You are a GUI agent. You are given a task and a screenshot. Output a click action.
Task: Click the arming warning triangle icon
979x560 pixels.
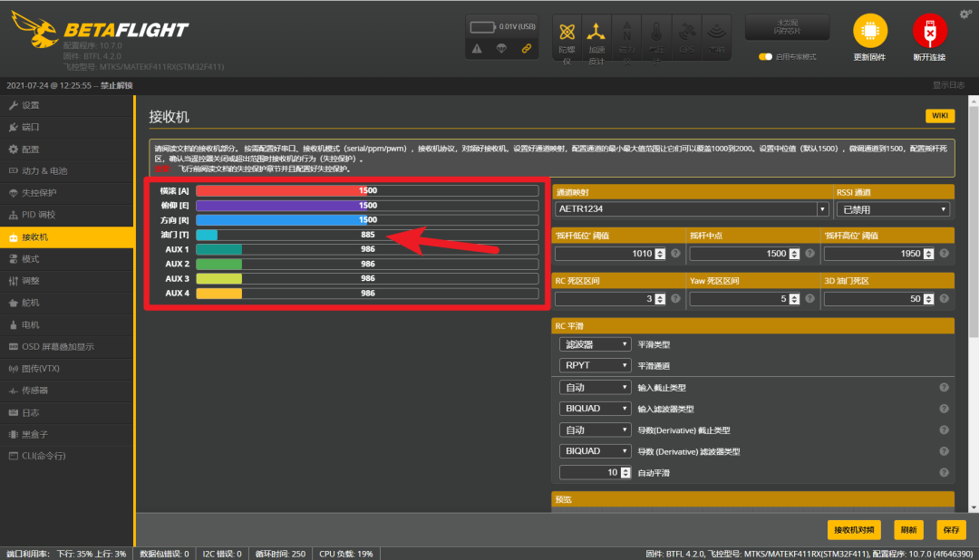[477, 49]
